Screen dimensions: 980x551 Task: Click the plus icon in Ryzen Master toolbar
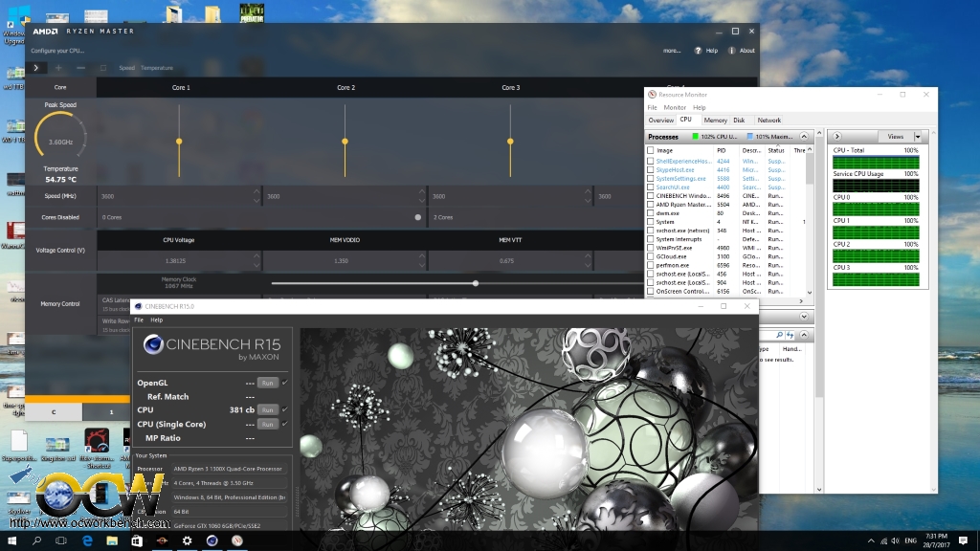58,68
